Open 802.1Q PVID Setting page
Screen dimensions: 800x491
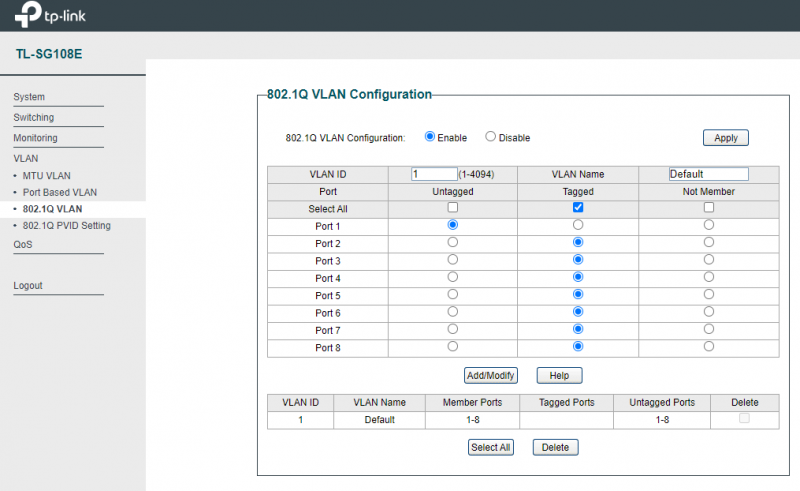[66, 226]
